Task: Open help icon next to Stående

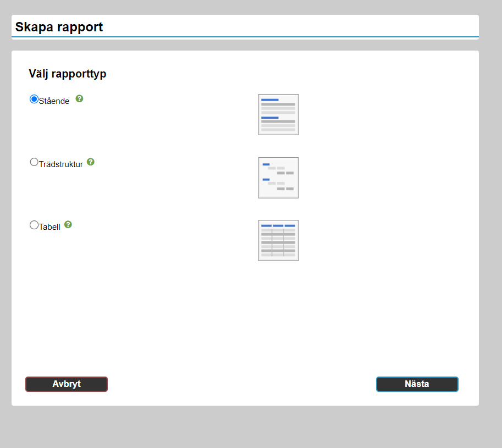Action: 79,98
